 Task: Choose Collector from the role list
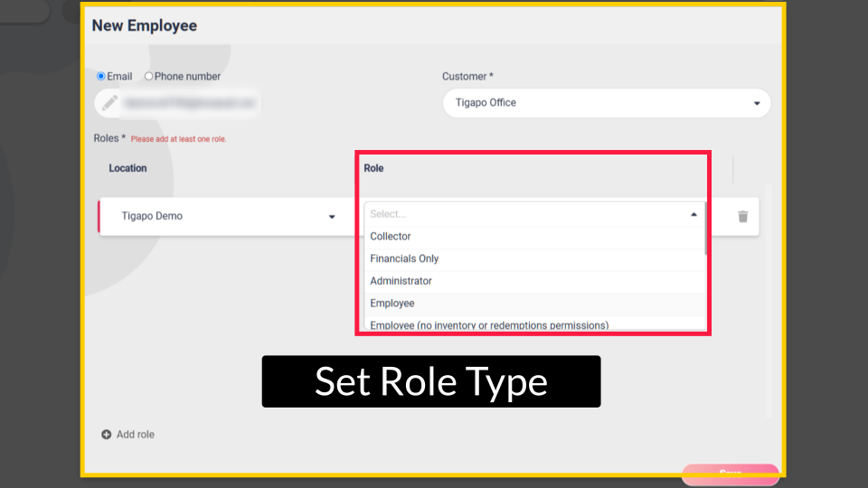pyautogui.click(x=391, y=237)
